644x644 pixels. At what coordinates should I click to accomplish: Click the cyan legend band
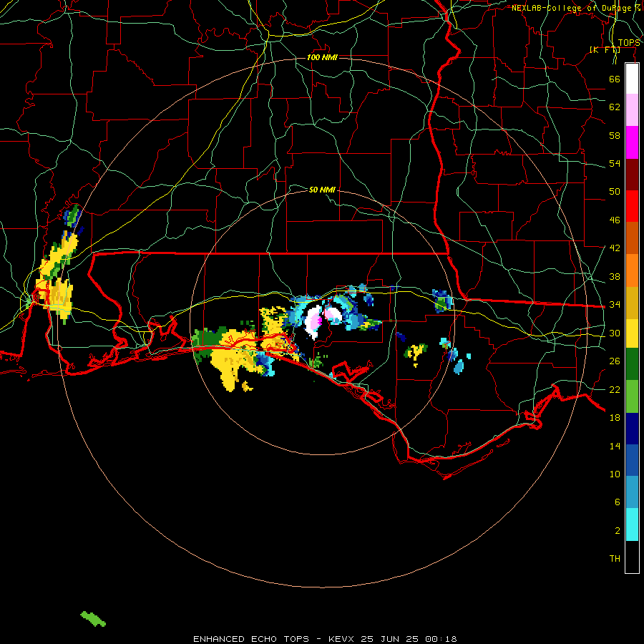(x=632, y=525)
